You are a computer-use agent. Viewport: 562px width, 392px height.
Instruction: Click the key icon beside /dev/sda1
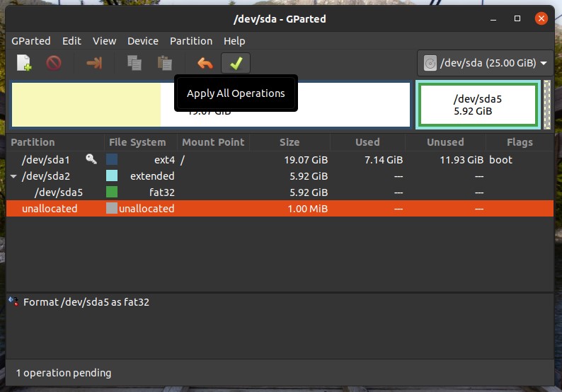click(91, 160)
